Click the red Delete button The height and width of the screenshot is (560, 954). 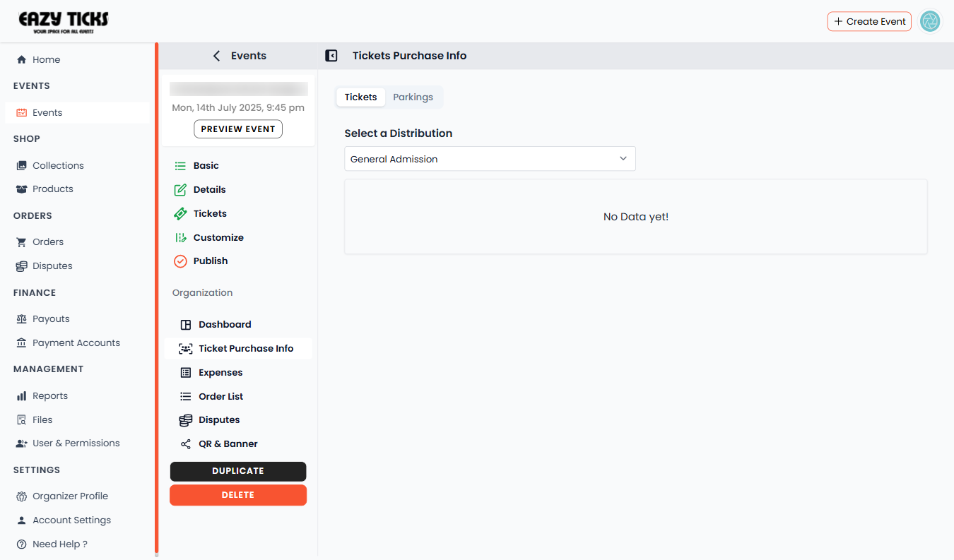coord(238,495)
